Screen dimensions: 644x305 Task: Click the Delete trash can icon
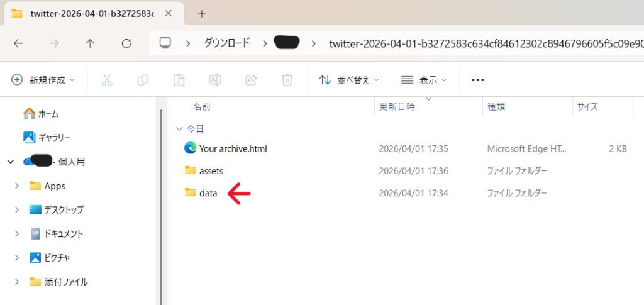point(287,80)
